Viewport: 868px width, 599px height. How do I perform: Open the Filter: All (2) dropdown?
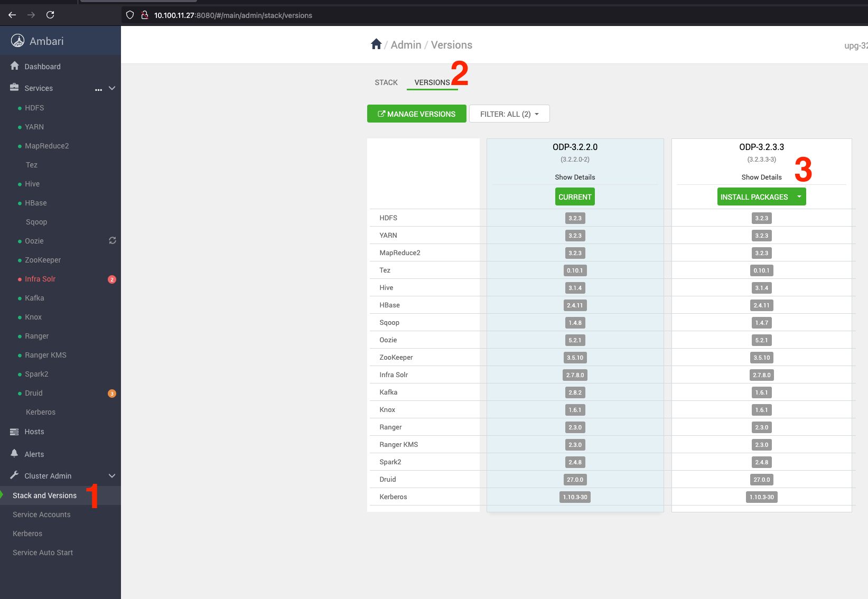pyautogui.click(x=509, y=114)
